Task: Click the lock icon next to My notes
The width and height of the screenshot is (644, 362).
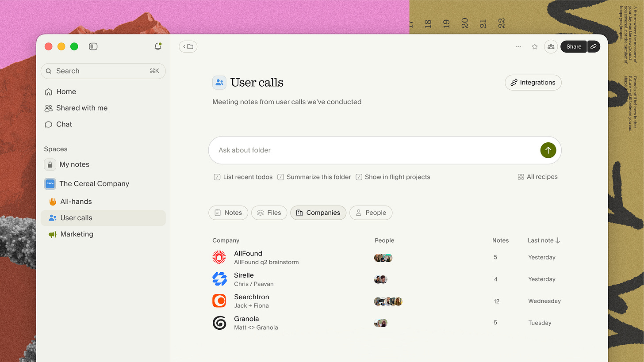Action: click(50, 164)
